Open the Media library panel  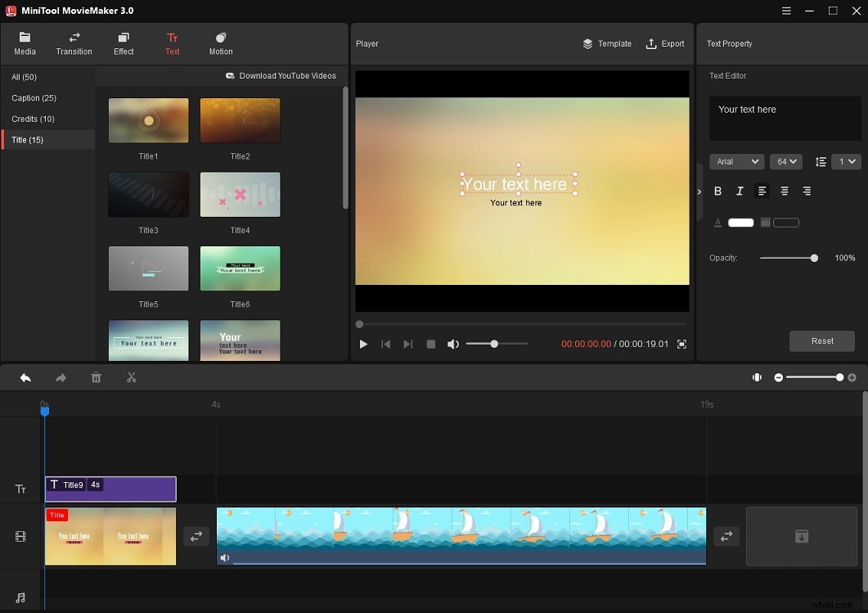25,43
